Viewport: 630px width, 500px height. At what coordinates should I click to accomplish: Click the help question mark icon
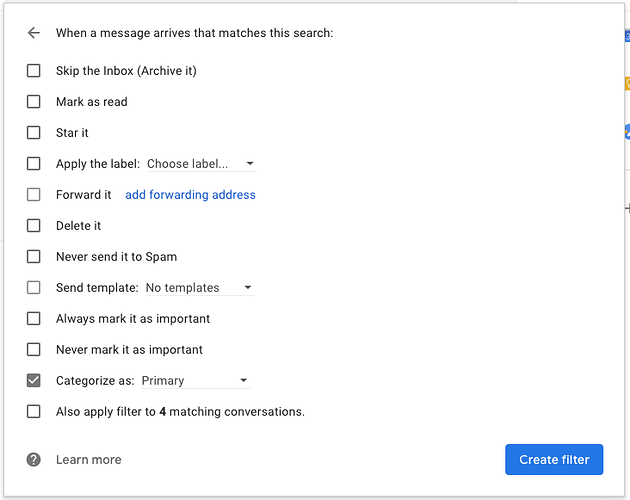[34, 460]
